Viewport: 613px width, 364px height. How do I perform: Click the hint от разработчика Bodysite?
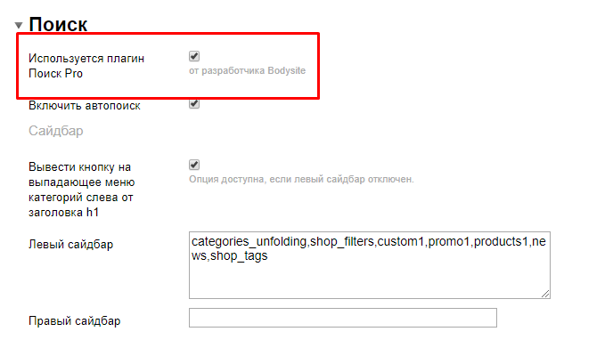(x=253, y=69)
